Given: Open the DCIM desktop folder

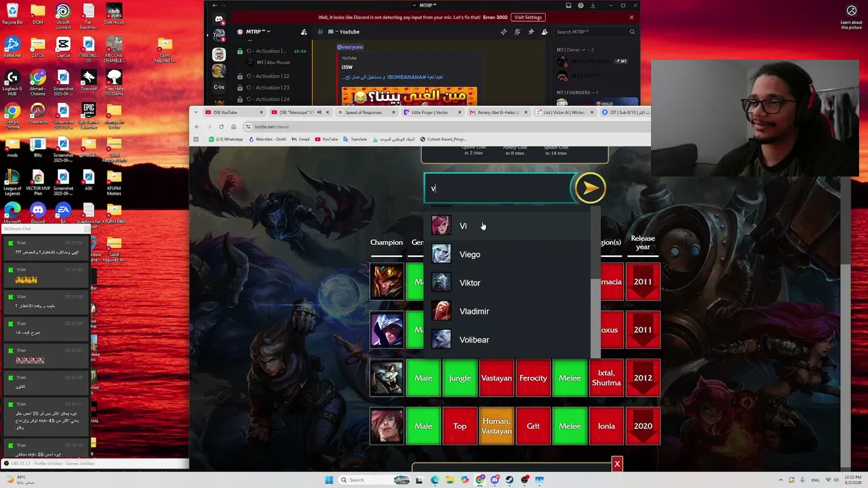Looking at the screenshot, I should pyautogui.click(x=38, y=14).
